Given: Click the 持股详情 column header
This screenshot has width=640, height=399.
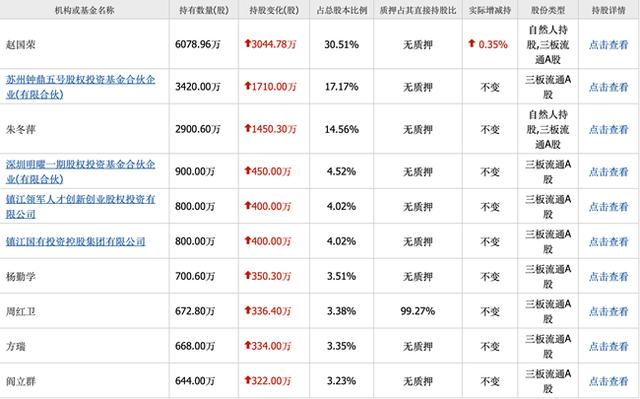Looking at the screenshot, I should click(609, 10).
